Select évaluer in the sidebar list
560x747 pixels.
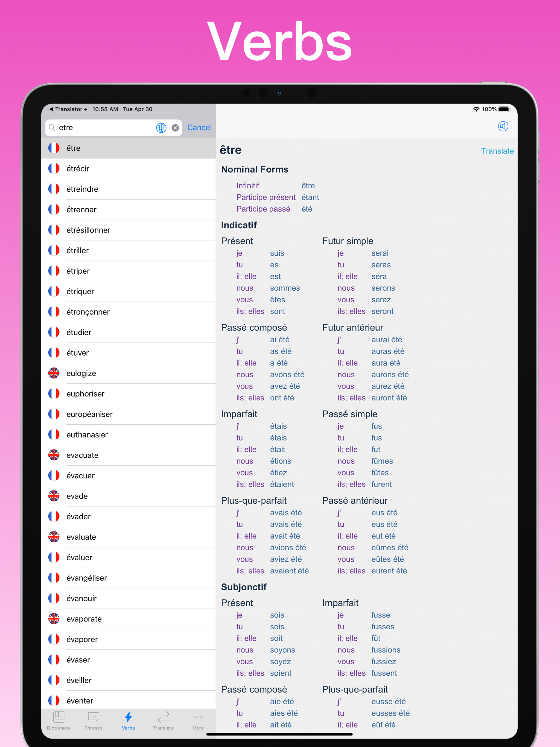pyautogui.click(x=79, y=557)
